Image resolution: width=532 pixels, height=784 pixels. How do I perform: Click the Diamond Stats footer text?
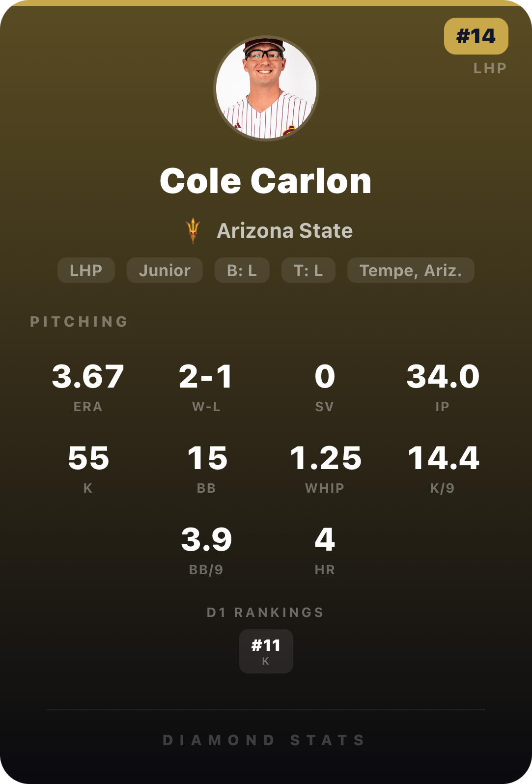click(x=264, y=740)
